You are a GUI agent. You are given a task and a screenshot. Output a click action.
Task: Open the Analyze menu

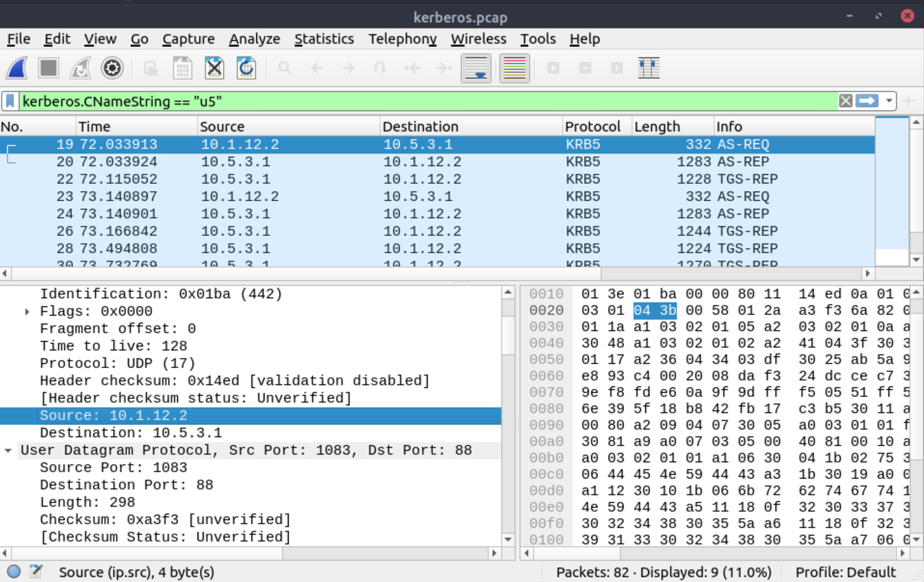254,39
